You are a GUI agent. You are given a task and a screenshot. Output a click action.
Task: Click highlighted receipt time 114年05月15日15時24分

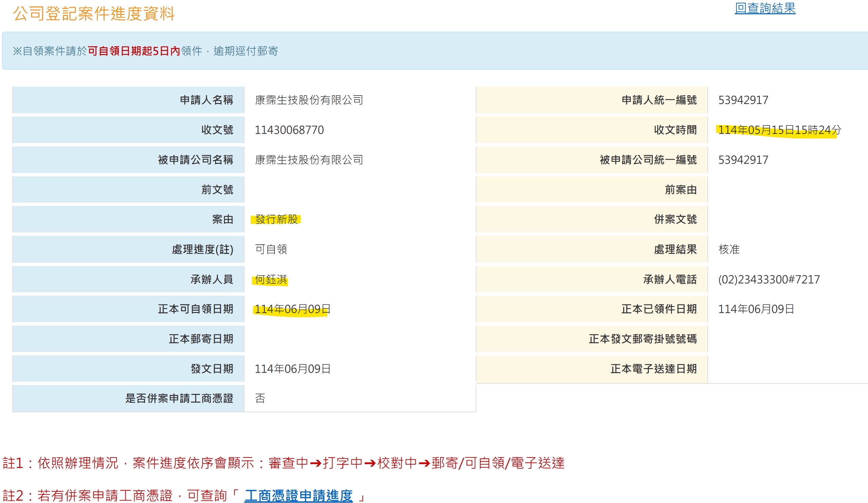(779, 130)
